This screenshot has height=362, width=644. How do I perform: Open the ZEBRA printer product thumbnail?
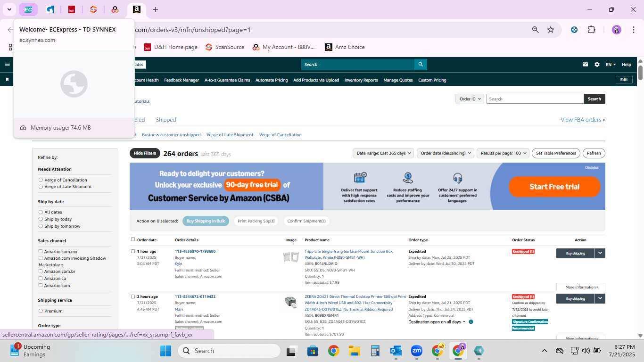(291, 302)
